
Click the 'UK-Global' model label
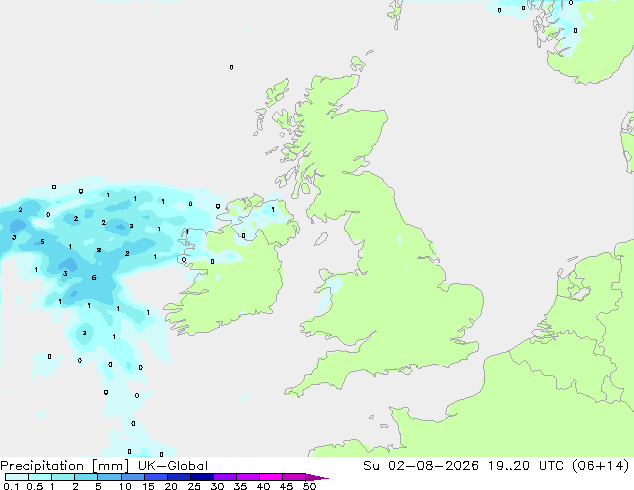pos(173,466)
